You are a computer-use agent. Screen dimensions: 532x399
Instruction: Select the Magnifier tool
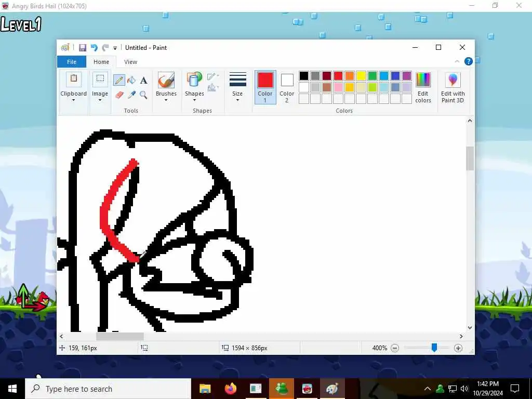point(143,95)
